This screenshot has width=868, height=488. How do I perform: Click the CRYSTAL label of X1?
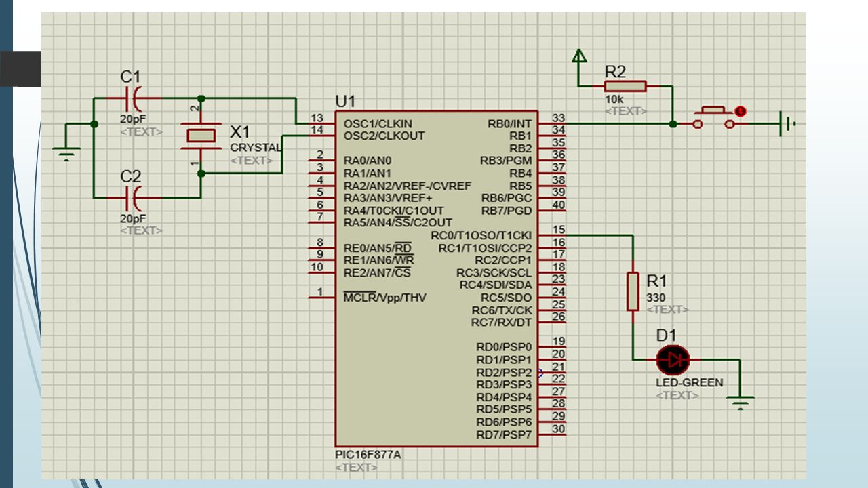[x=256, y=148]
